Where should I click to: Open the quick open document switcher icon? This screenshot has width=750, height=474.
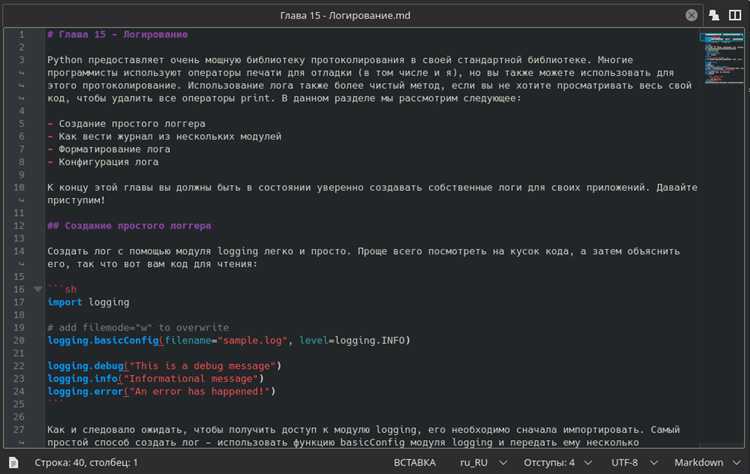coord(714,15)
